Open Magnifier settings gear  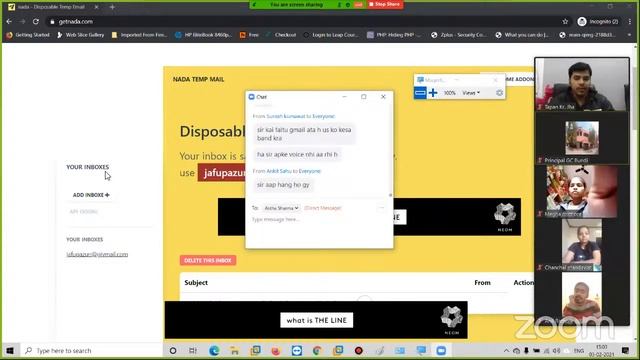(499, 93)
